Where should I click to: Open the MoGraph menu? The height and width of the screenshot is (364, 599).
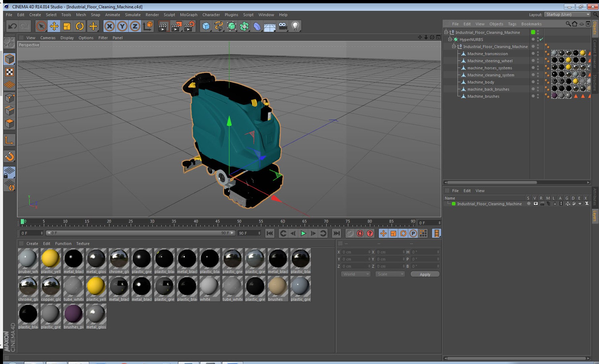coord(188,15)
